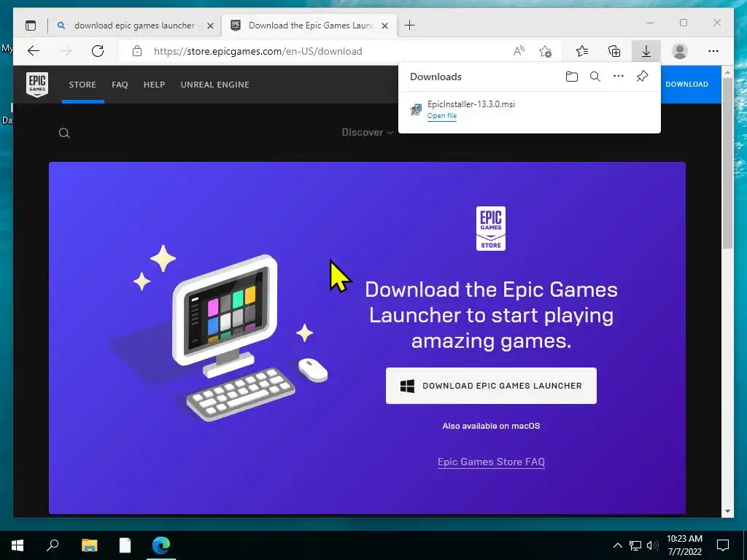
Task: Click 'Also available on macOS' text
Action: (491, 426)
